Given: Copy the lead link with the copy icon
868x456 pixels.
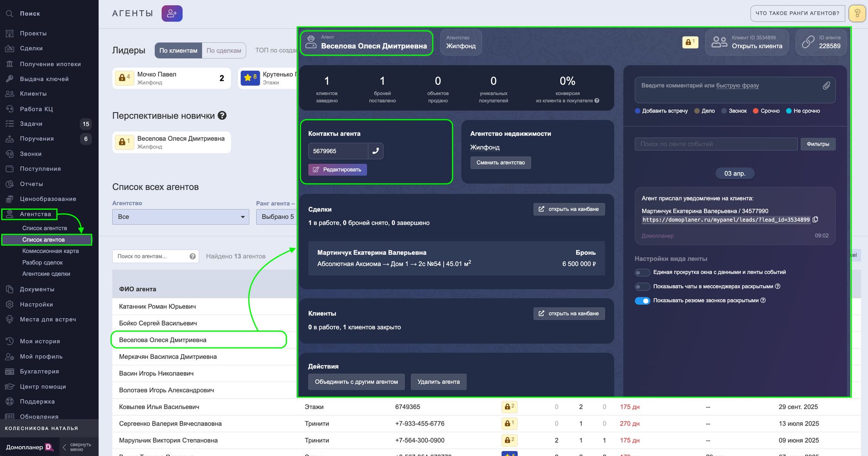Looking at the screenshot, I should 816,219.
